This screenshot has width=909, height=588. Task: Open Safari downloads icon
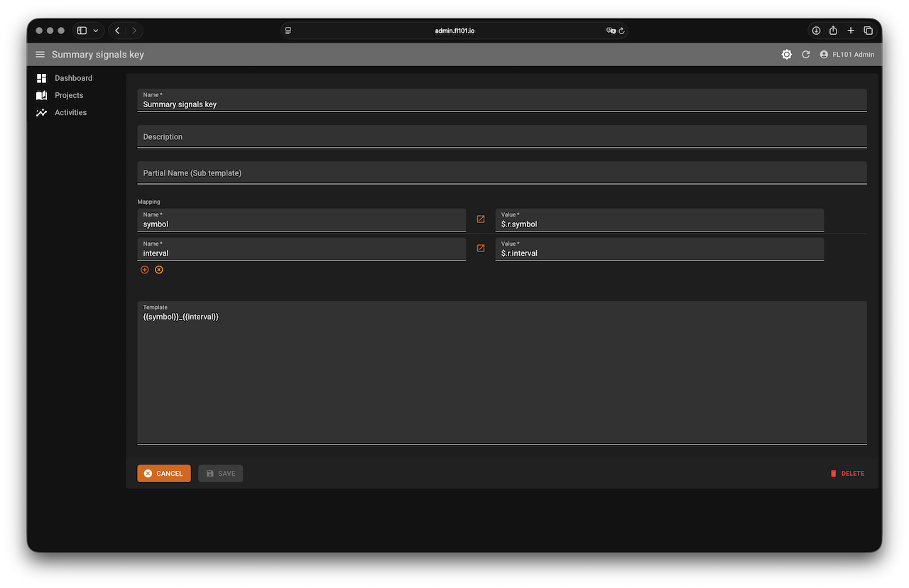pos(816,31)
